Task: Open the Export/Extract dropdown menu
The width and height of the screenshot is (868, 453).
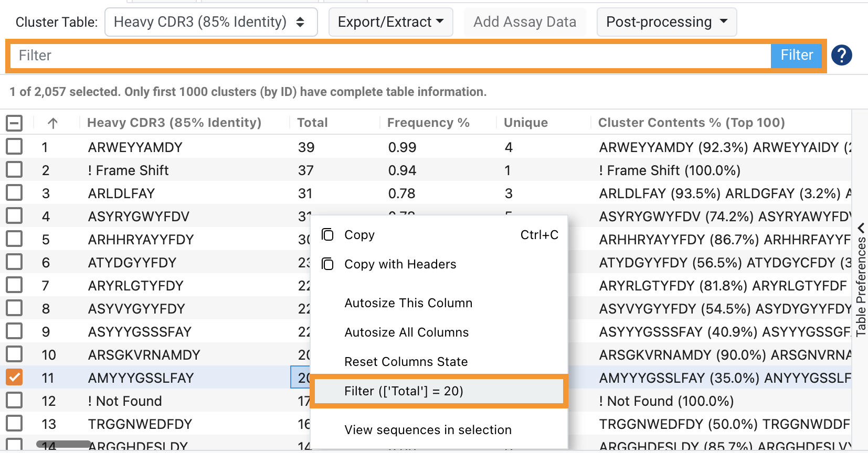Action: coord(390,22)
